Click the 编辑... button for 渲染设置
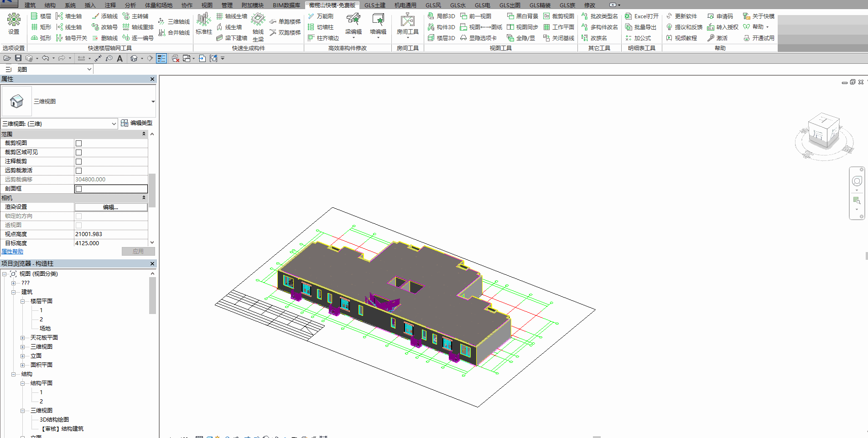Screen dimensions: 868x438 111,207
